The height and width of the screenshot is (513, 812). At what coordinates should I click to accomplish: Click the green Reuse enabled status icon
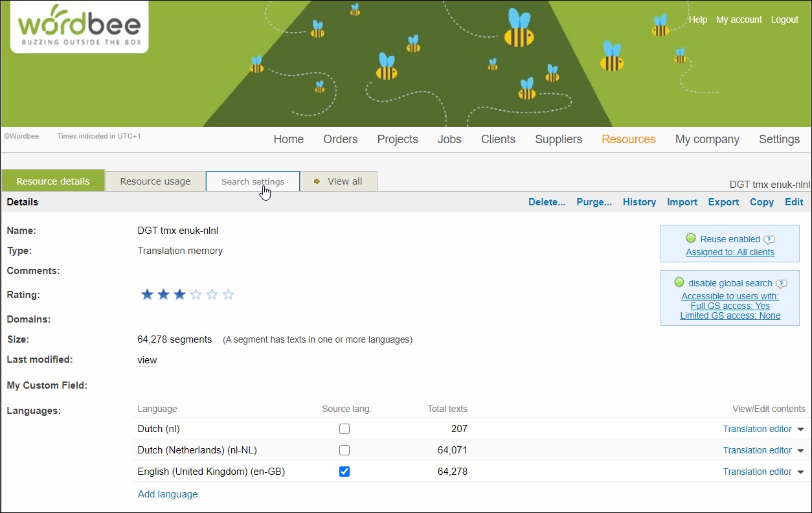point(691,238)
